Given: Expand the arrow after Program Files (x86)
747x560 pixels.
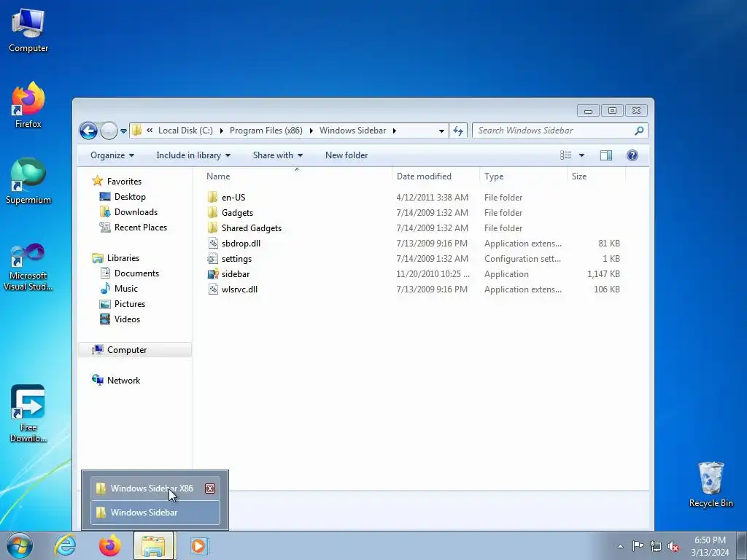Looking at the screenshot, I should [x=311, y=131].
